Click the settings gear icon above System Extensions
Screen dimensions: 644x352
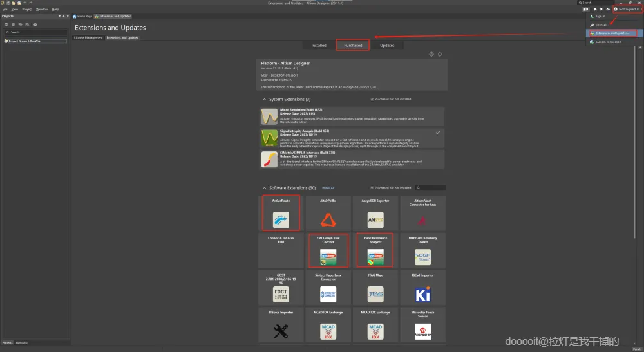(x=431, y=54)
